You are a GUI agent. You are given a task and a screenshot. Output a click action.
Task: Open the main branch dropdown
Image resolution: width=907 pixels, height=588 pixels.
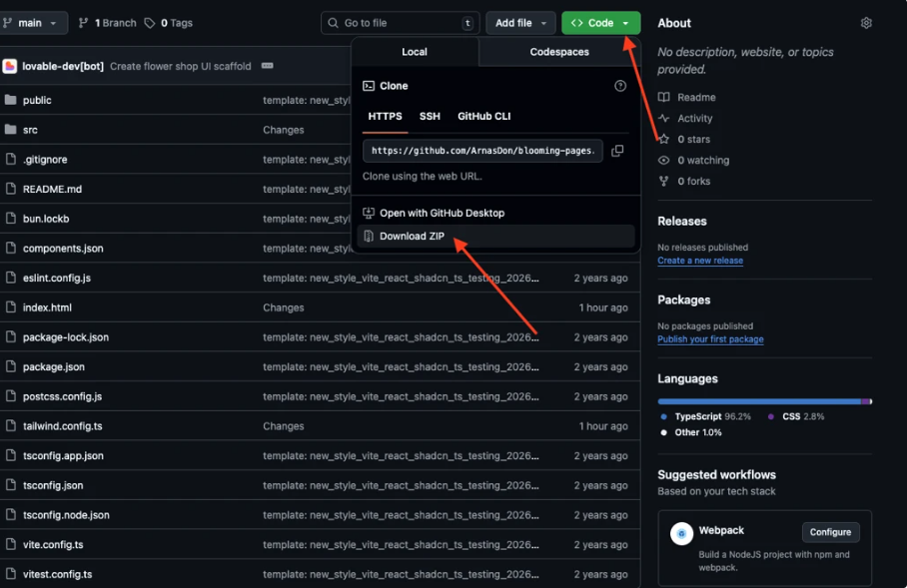(33, 23)
